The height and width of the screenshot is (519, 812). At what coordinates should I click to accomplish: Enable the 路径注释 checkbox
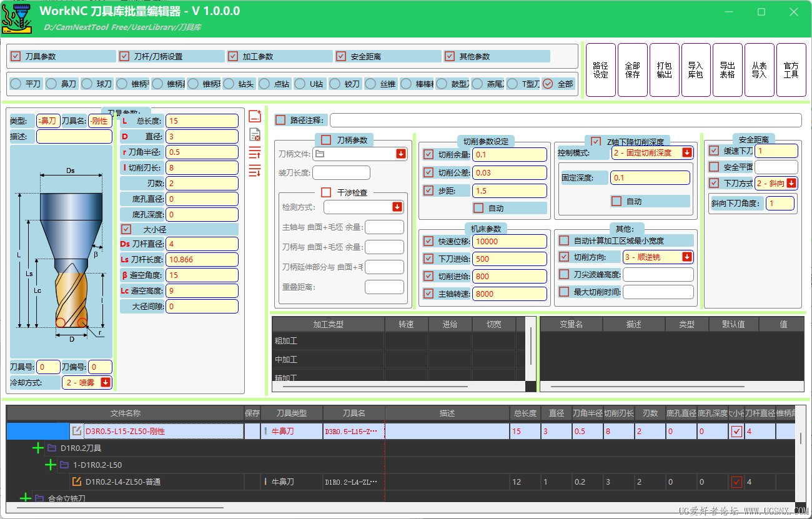coord(280,120)
